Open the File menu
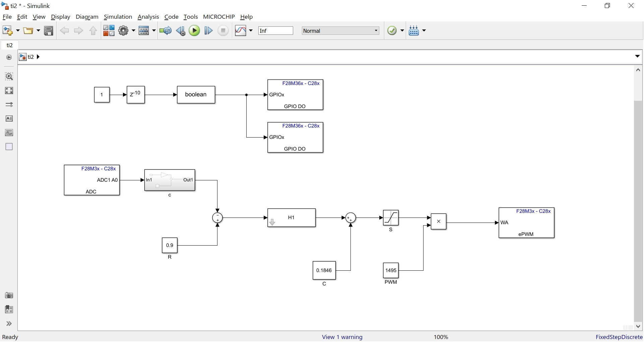Screen dimensions: 644x342 7,17
